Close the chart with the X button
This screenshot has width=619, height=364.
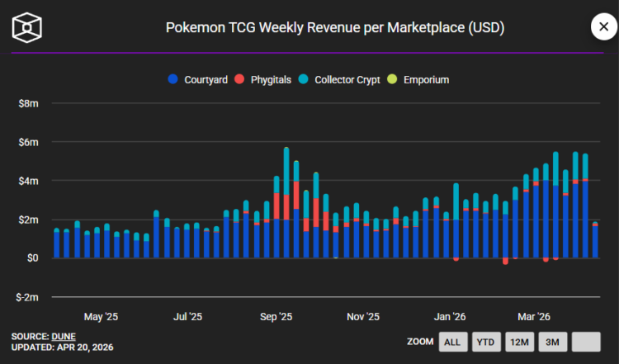[x=603, y=27]
